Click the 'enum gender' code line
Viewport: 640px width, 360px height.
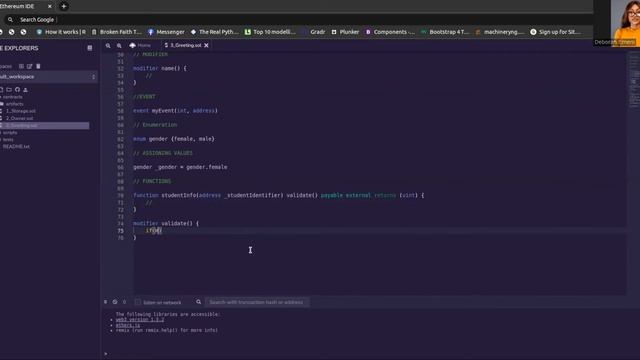pos(173,139)
